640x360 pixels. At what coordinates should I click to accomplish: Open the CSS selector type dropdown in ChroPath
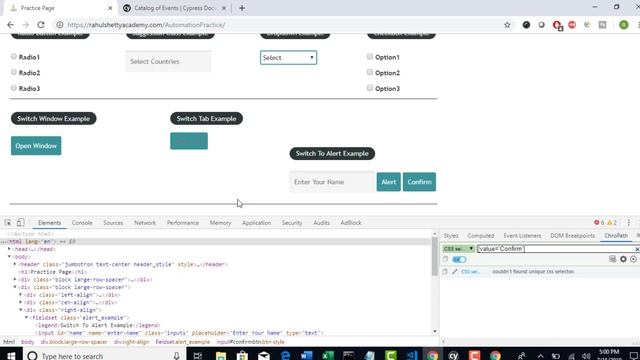[458, 249]
